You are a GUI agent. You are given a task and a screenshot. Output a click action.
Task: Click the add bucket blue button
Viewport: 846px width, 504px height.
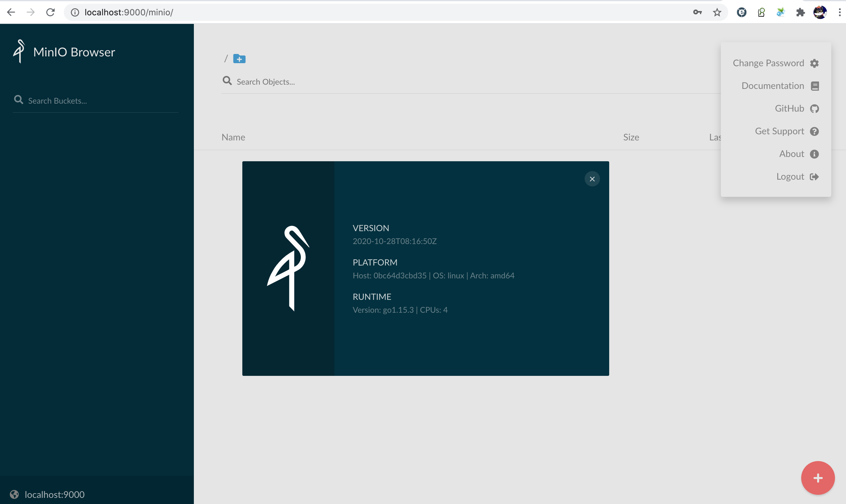point(239,58)
